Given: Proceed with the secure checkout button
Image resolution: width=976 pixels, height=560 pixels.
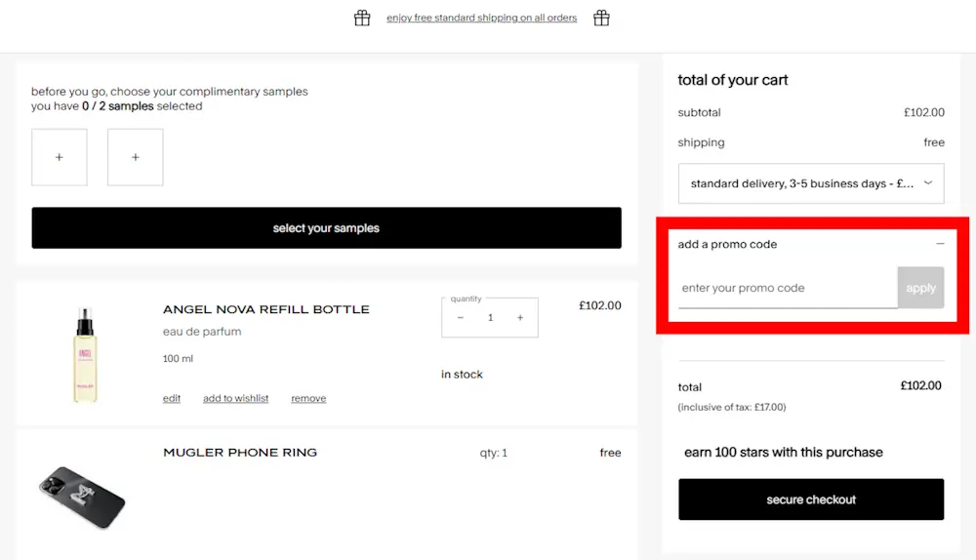Looking at the screenshot, I should tap(811, 500).
